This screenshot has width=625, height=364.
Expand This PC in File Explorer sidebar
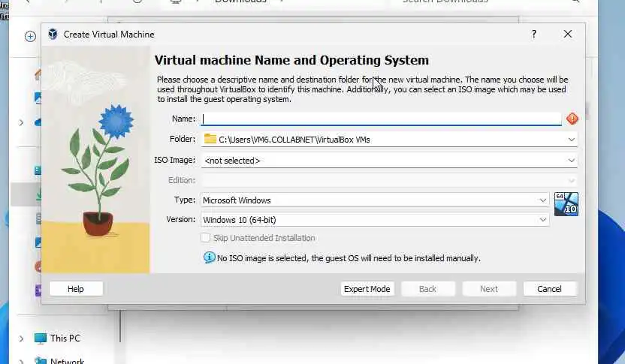21,338
